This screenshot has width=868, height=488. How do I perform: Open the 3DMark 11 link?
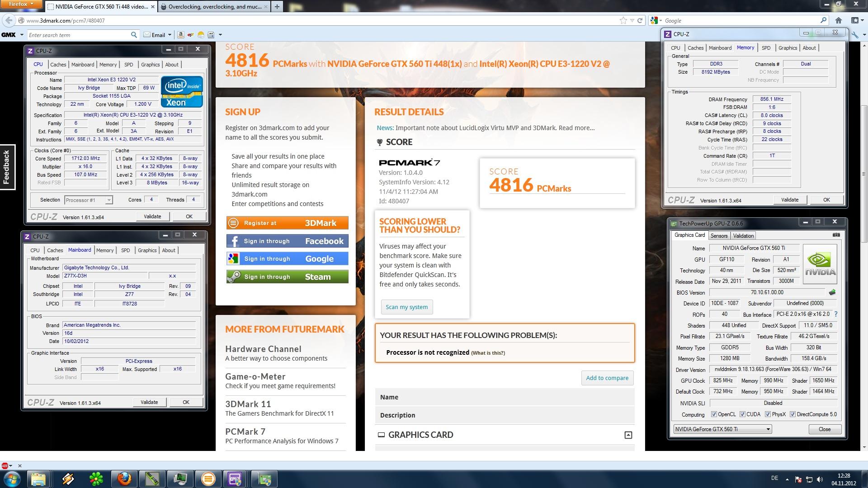point(248,404)
